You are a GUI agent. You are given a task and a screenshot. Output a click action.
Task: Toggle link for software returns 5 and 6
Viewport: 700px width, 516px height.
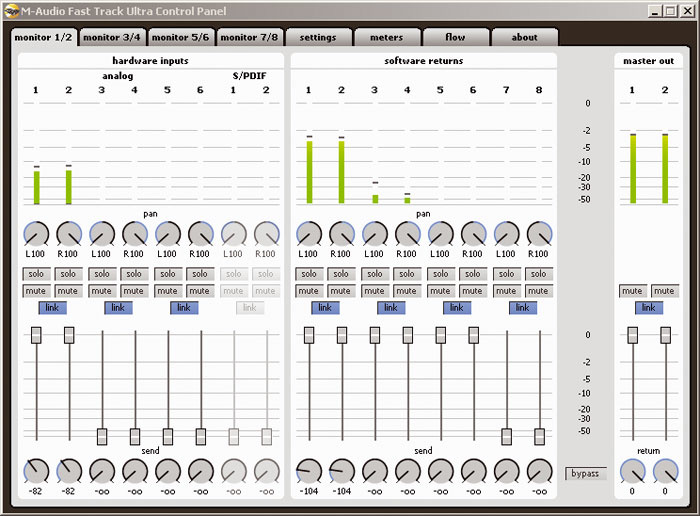[457, 308]
